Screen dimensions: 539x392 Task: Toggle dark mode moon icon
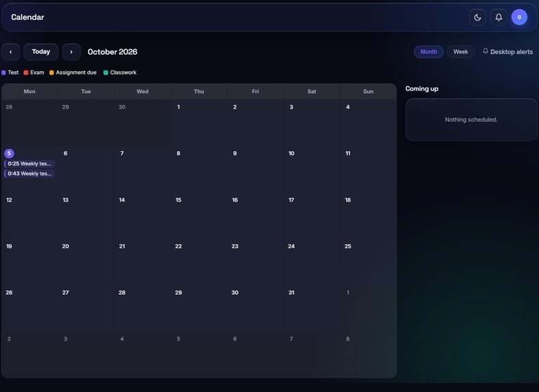click(477, 17)
